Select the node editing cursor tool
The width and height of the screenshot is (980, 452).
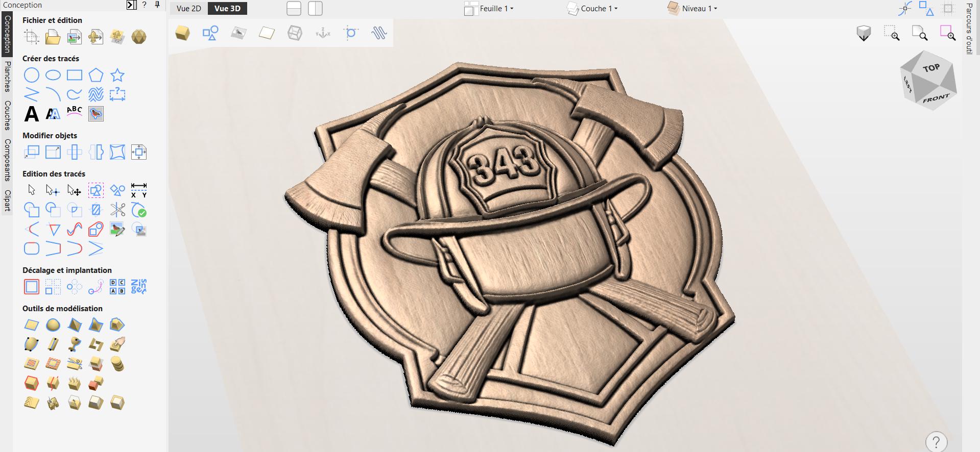pyautogui.click(x=53, y=191)
